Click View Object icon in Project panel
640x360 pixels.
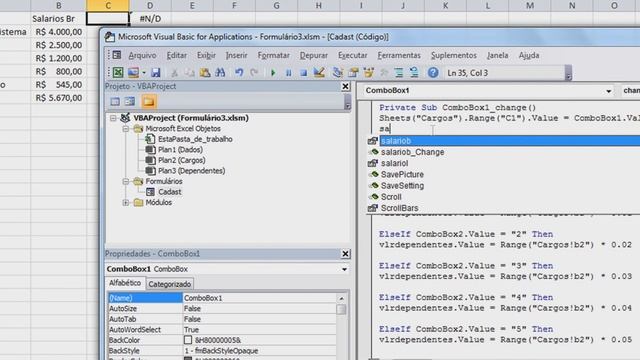130,102
